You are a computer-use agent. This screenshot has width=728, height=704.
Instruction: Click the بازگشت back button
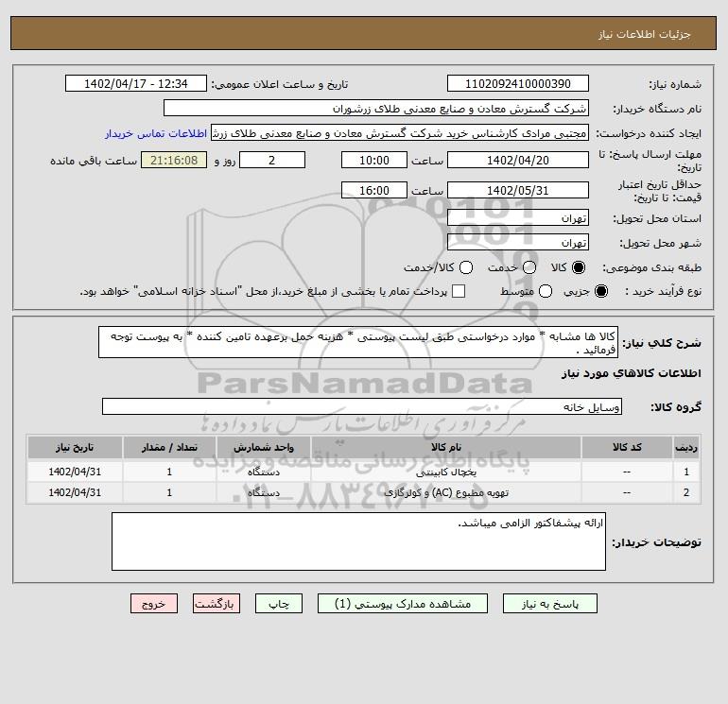coord(217,604)
